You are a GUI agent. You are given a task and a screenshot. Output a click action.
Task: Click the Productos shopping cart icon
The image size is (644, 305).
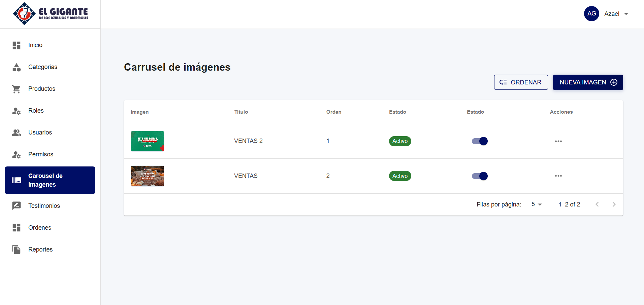17,89
